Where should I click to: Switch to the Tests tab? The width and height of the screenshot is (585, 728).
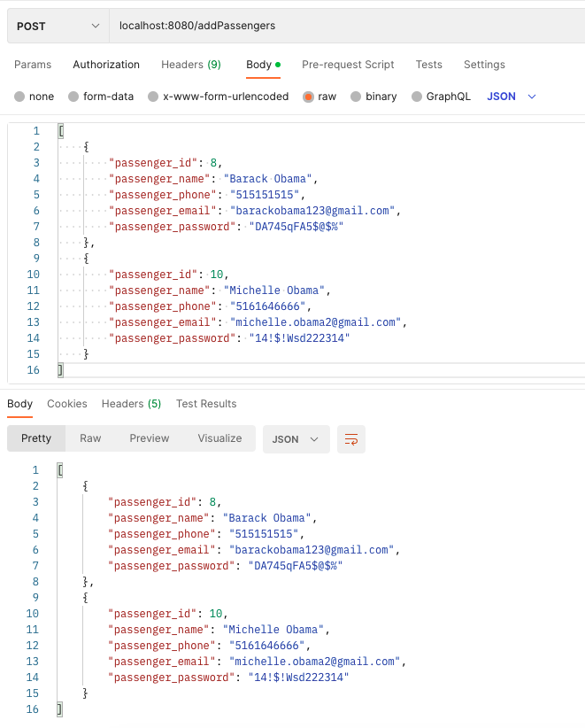click(428, 64)
